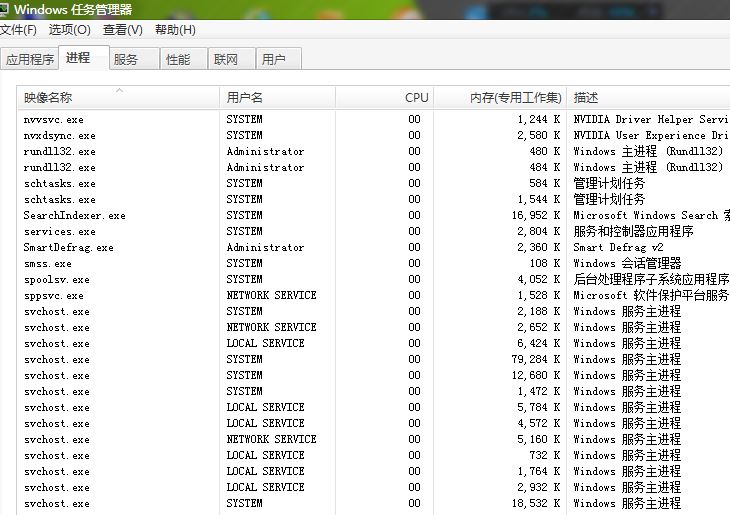730x515 pixels.
Task: Select the SmartDefrag.exe process
Action: pos(69,247)
